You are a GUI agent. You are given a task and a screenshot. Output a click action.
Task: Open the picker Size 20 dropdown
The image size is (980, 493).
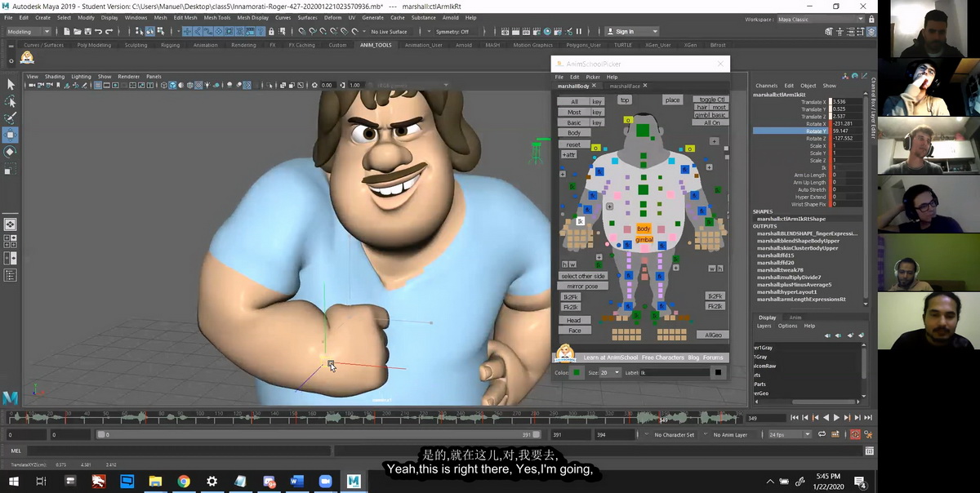click(610, 372)
